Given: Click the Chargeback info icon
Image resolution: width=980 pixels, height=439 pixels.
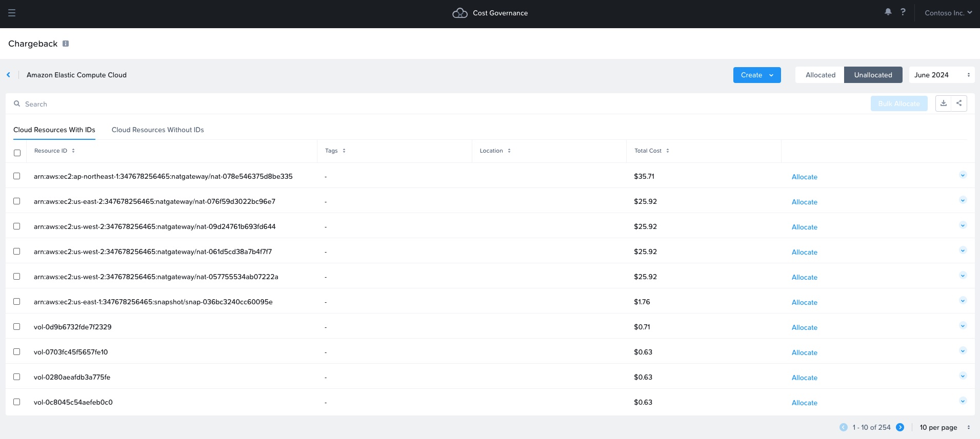Looking at the screenshot, I should pos(66,44).
